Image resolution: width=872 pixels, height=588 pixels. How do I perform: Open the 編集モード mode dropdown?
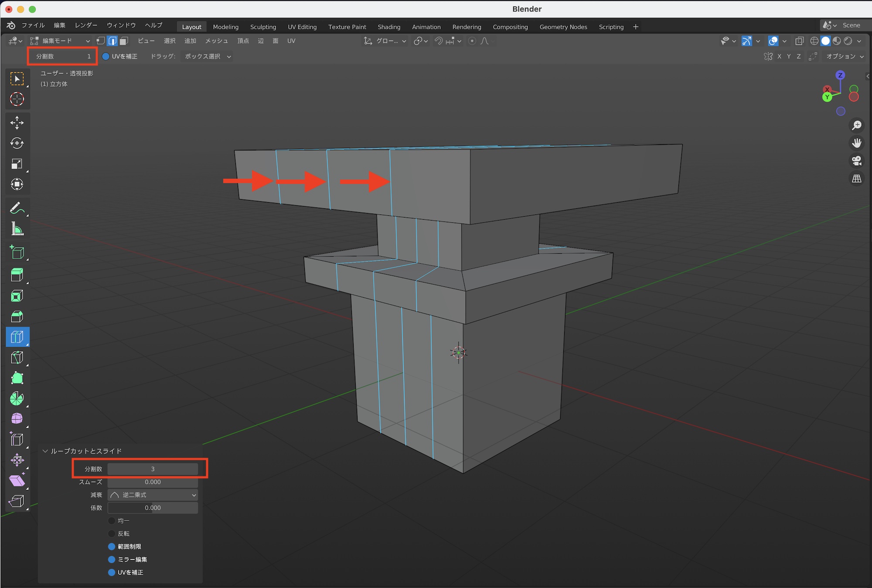(x=60, y=41)
